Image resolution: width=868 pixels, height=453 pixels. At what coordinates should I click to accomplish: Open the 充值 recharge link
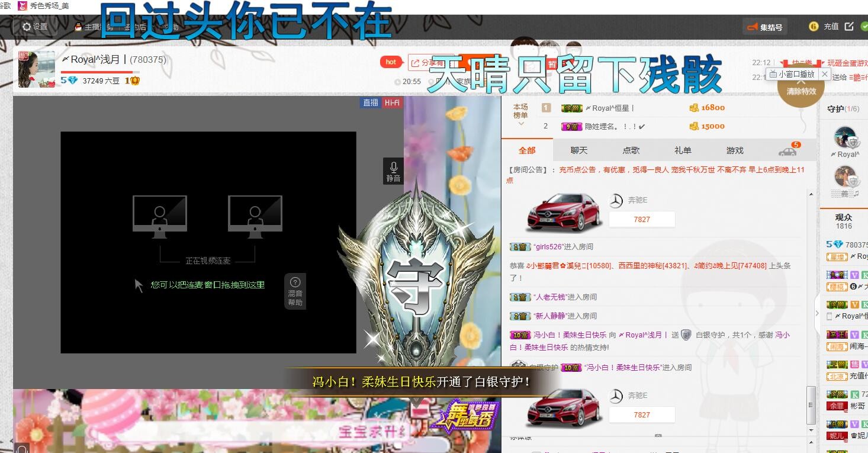click(x=831, y=26)
